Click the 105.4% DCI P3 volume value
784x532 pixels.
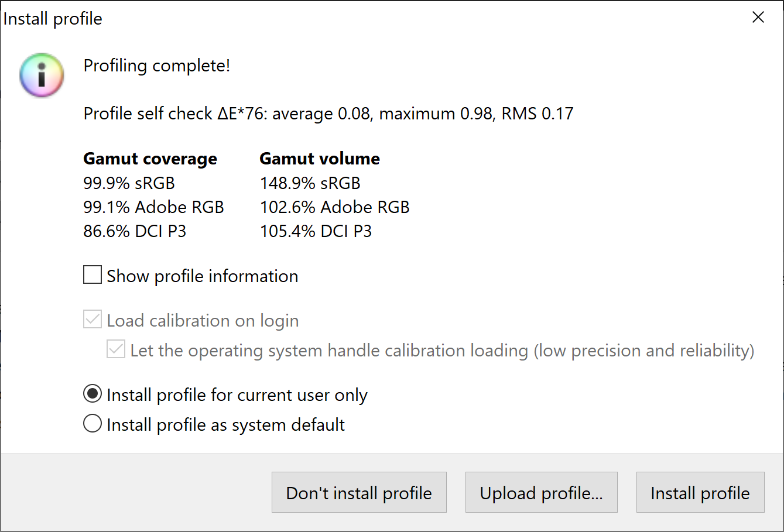316,231
